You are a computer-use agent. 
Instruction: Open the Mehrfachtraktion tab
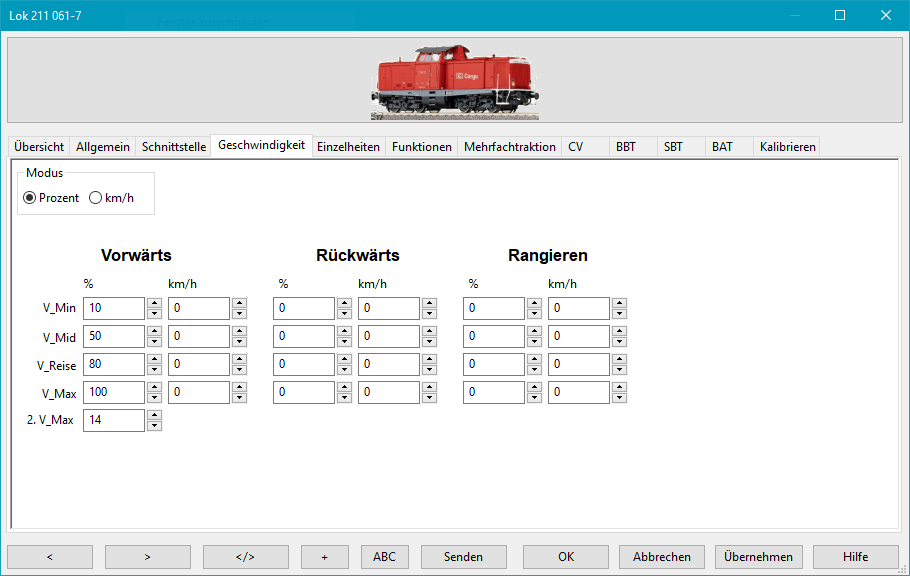click(509, 147)
